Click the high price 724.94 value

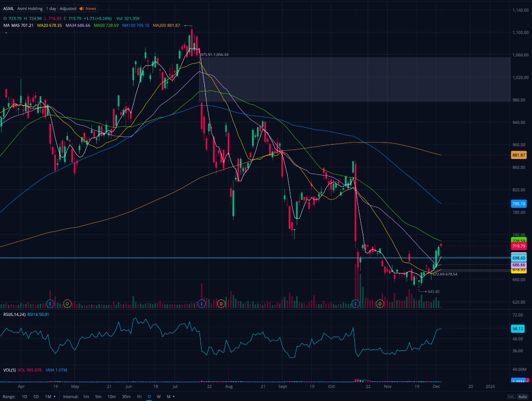(35, 19)
